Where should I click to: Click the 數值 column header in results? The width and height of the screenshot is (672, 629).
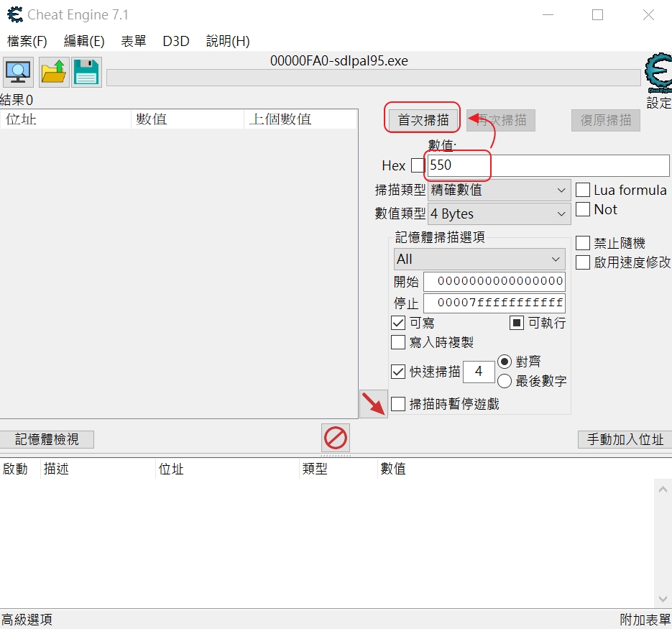[x=188, y=119]
